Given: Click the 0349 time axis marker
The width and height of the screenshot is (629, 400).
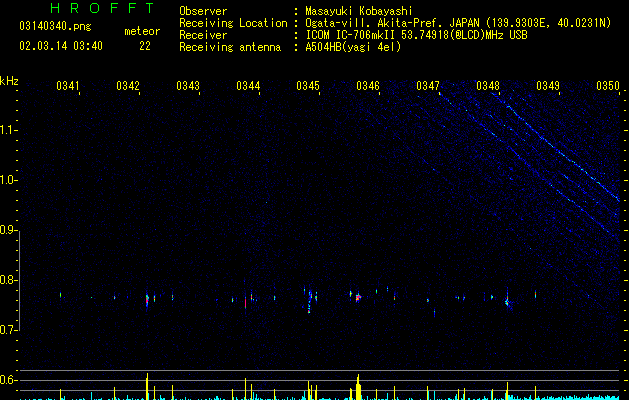Looking at the screenshot, I should coord(548,86).
